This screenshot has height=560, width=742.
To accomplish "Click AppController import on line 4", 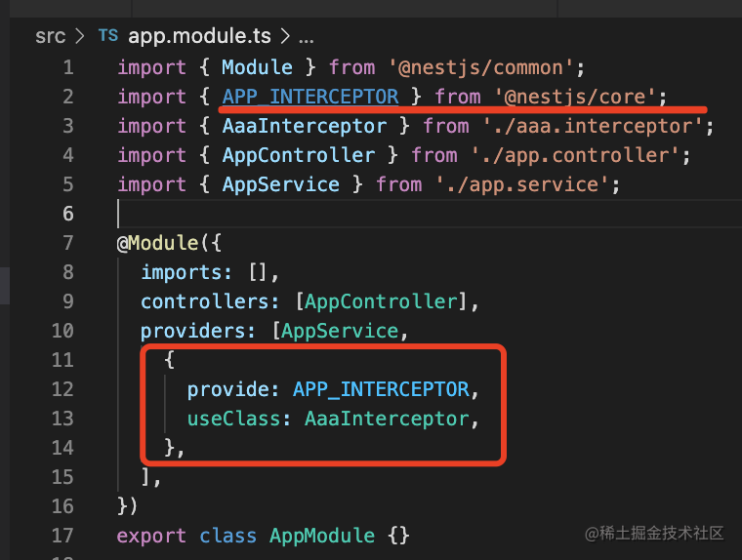I will 299,155.
